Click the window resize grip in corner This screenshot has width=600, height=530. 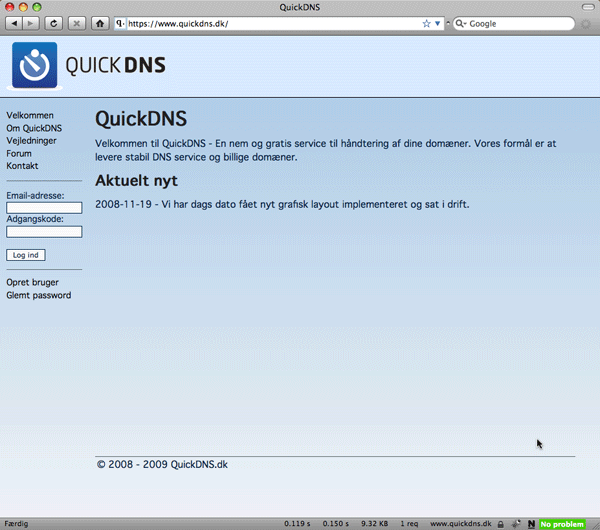click(x=594, y=525)
